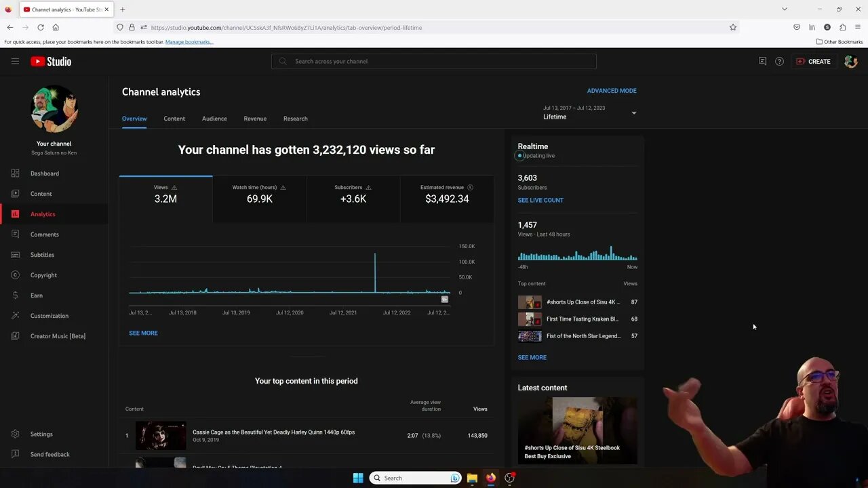Click the channel profile picture in sidebar
The image size is (868, 488).
click(x=54, y=108)
